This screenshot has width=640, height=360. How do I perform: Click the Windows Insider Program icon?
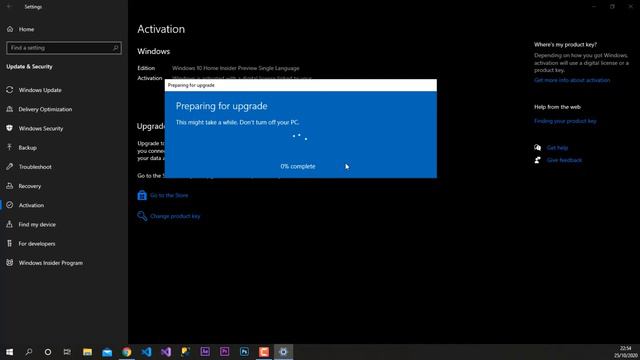coord(10,262)
